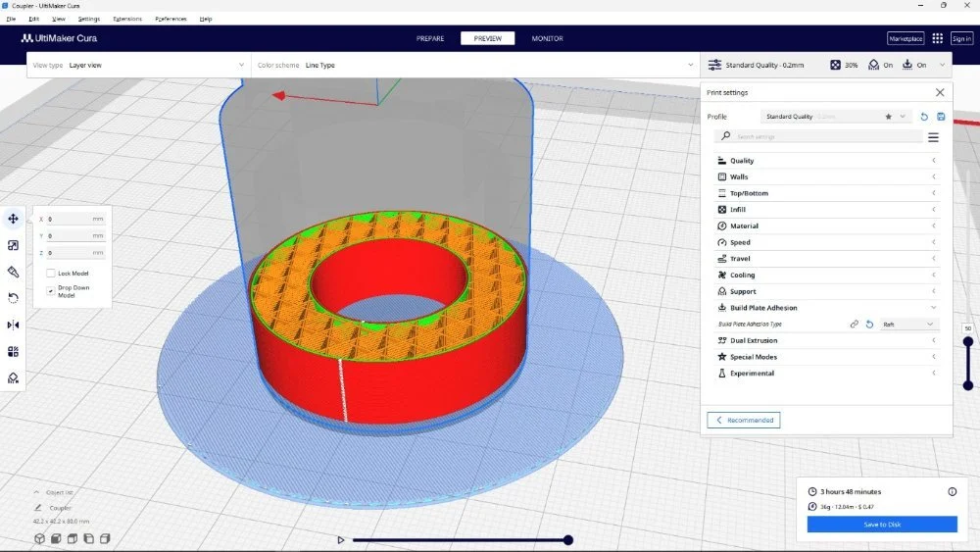Select the Move tool in left toolbar

click(x=14, y=219)
